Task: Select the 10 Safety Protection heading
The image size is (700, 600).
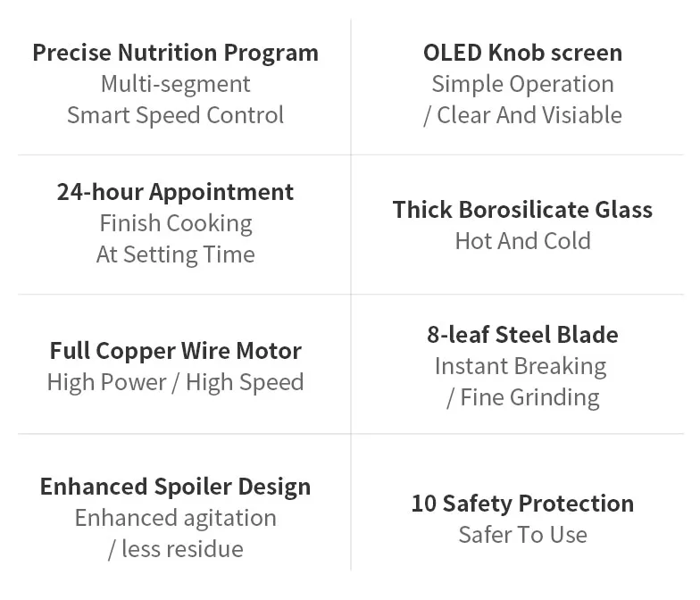Action: click(x=523, y=504)
